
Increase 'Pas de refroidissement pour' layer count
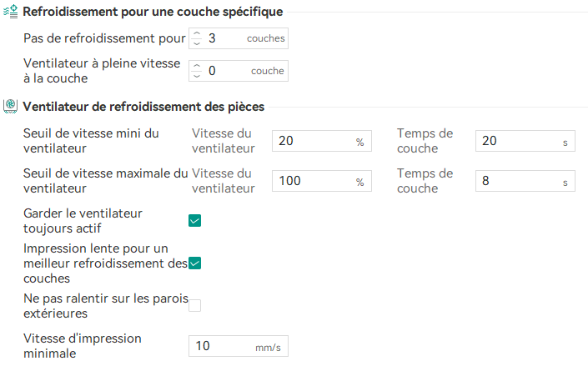(196, 33)
